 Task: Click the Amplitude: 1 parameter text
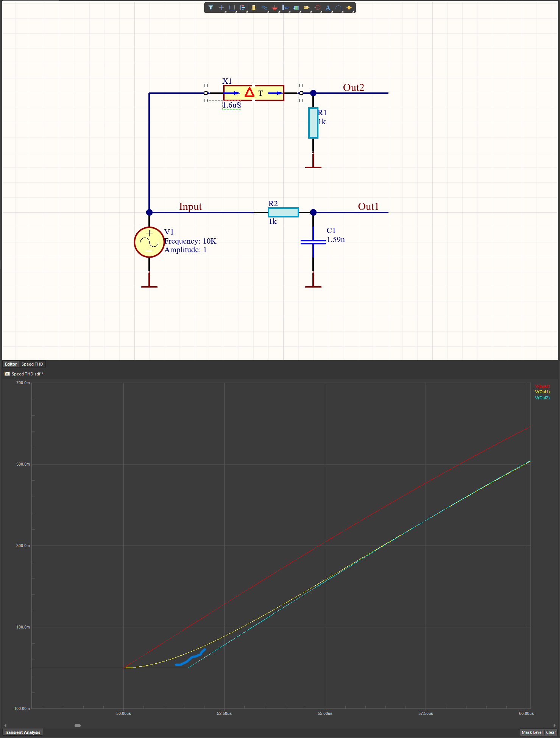click(186, 250)
